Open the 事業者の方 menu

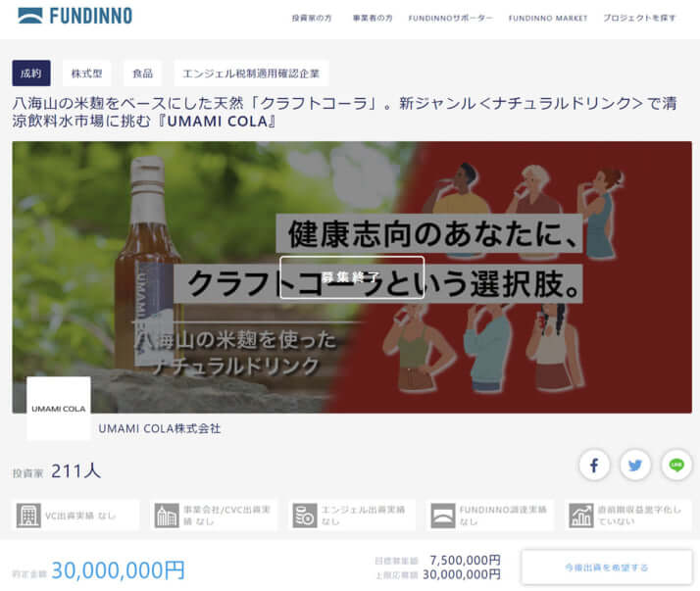coord(373,18)
